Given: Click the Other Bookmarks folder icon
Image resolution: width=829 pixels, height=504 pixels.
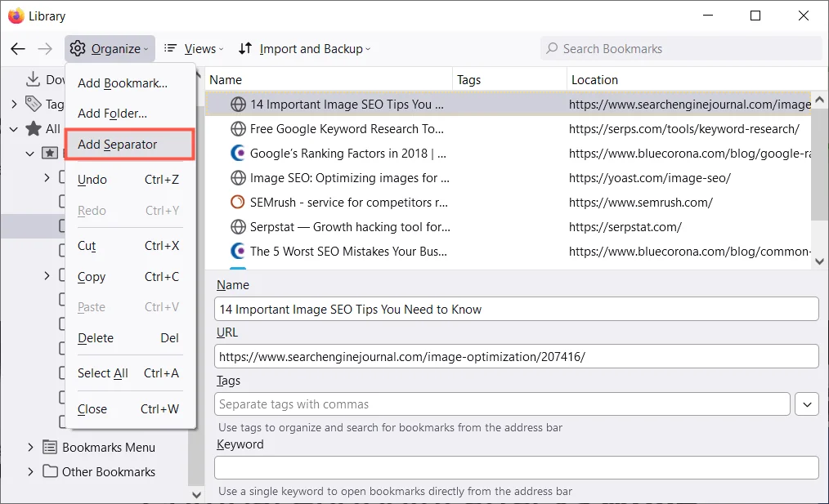Looking at the screenshot, I should tap(50, 471).
